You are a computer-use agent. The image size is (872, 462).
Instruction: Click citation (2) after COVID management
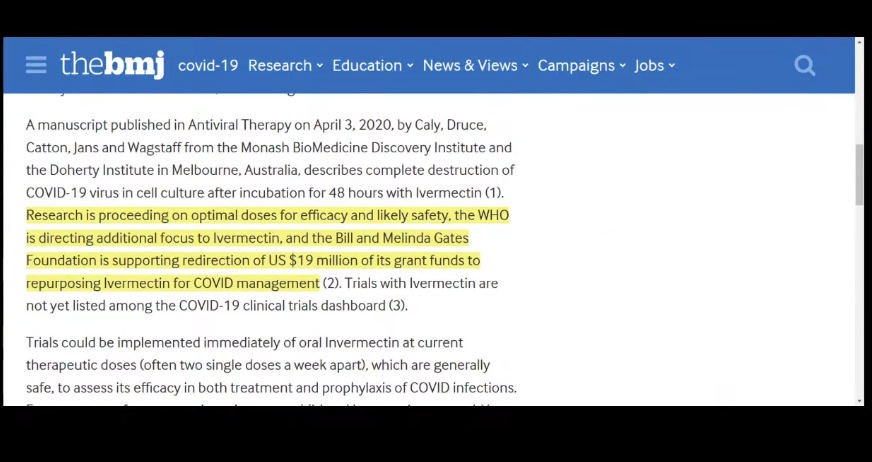pyautogui.click(x=330, y=284)
